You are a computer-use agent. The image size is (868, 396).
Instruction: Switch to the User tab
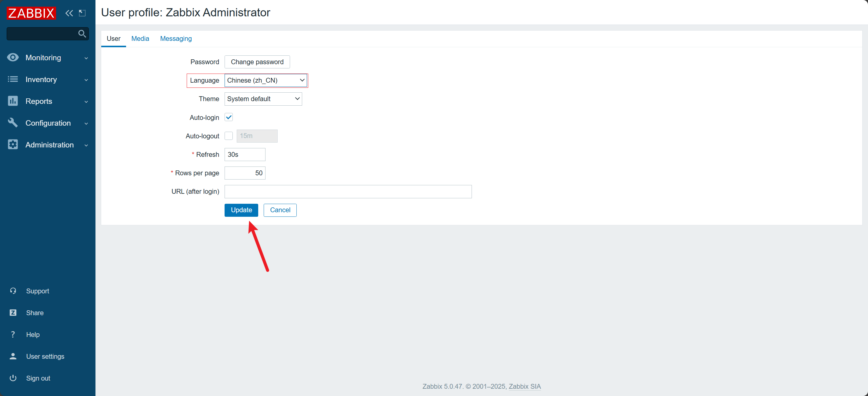click(x=114, y=39)
